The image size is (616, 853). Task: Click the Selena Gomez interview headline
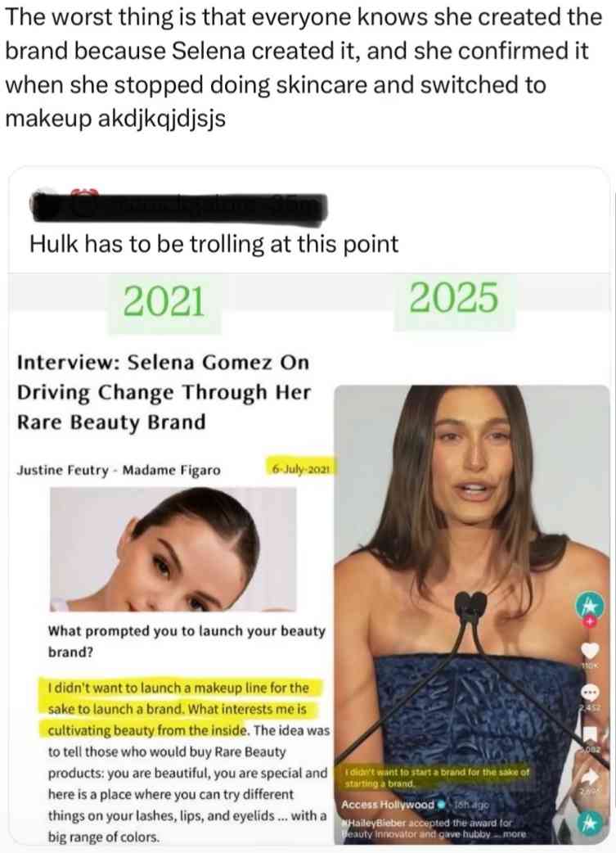(164, 391)
